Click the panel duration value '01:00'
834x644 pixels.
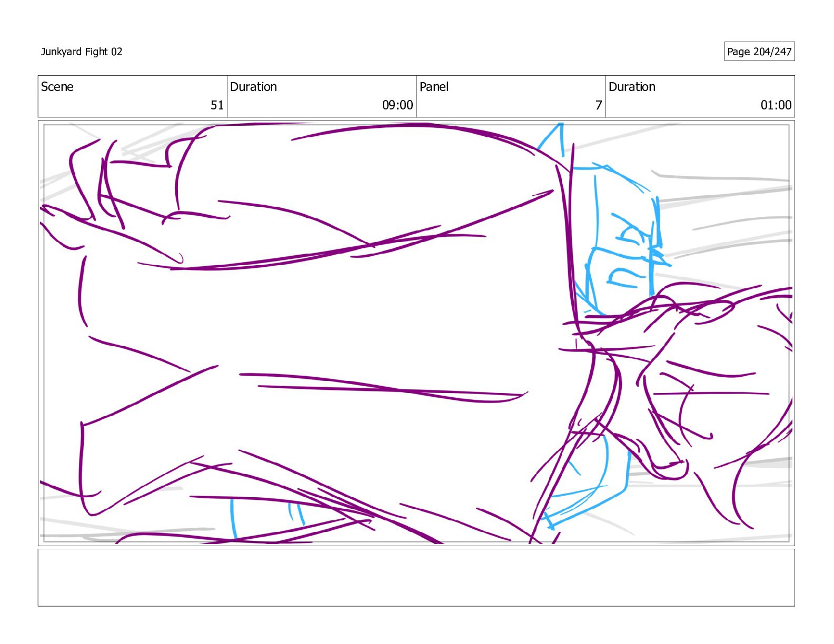click(776, 105)
